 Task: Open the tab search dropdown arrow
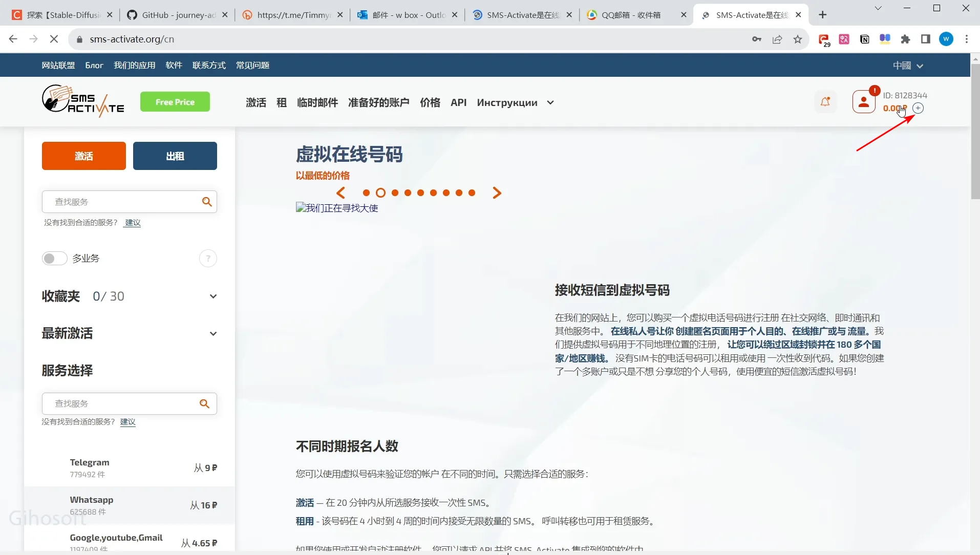click(878, 8)
